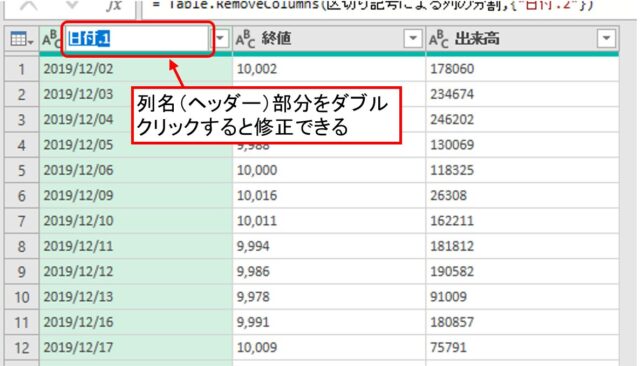
Task: Click the 終値 cell 9,991
Action: pyautogui.click(x=329, y=322)
